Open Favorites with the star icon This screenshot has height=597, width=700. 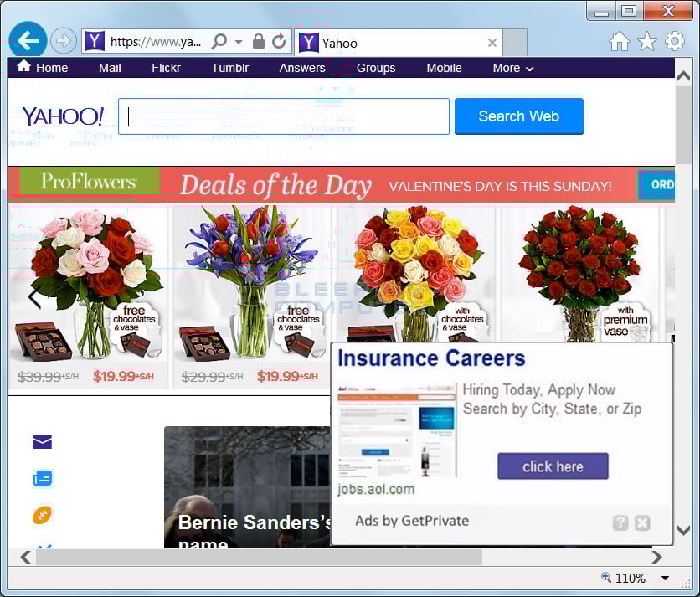(647, 42)
